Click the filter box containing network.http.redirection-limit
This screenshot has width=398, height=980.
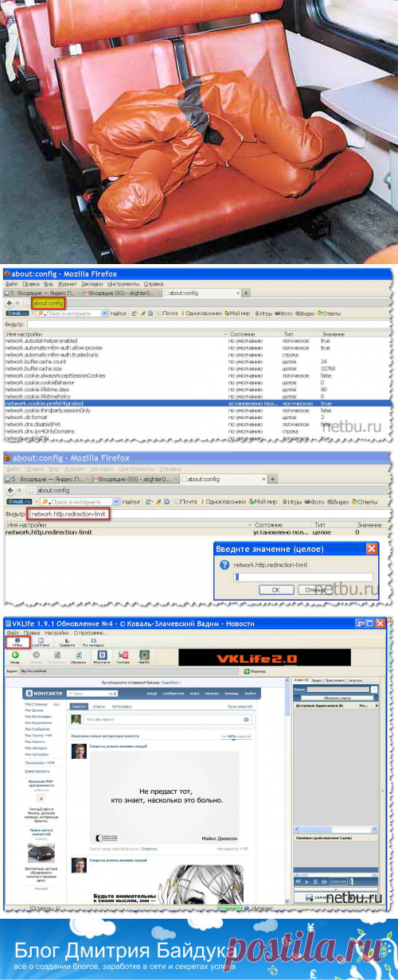[69, 515]
